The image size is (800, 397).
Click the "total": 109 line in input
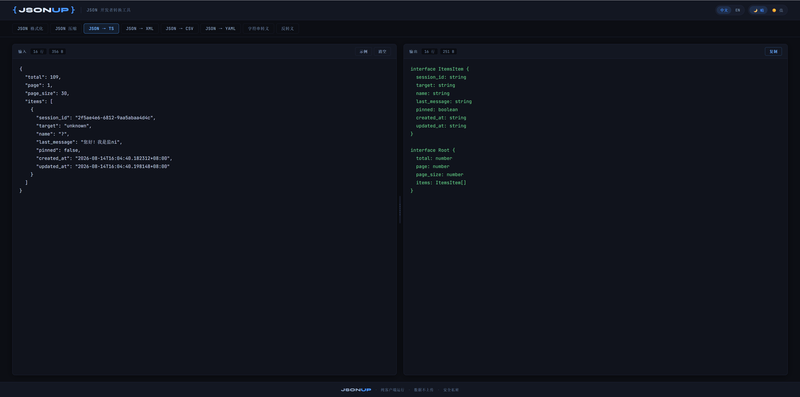43,77
